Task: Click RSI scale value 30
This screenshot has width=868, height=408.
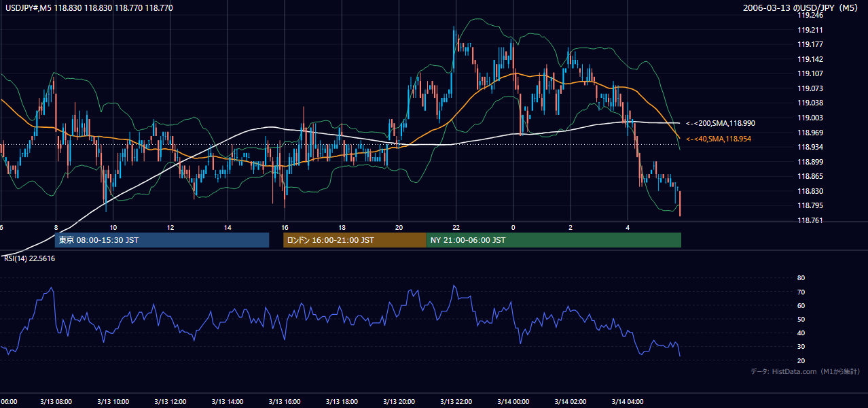Action: 801,347
